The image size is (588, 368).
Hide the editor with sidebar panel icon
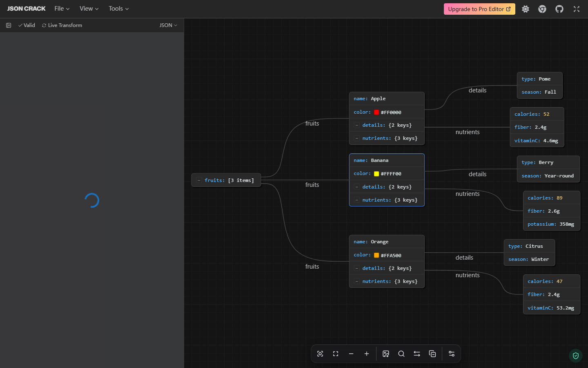(x=9, y=25)
